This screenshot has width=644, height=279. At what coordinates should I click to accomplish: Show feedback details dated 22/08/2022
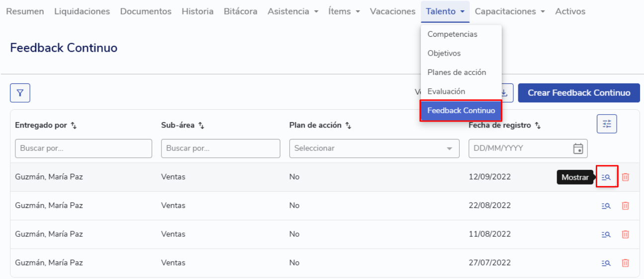(x=606, y=206)
